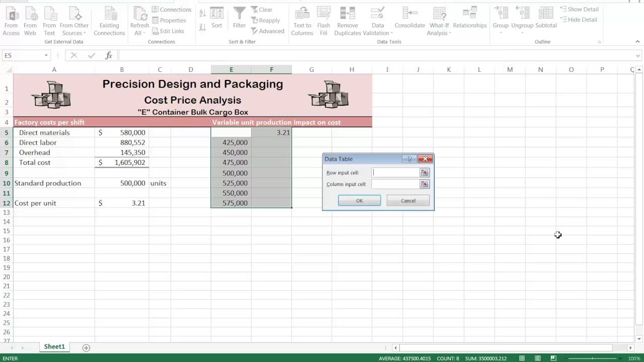
Task: Click inside the Row input cell field
Action: tap(395, 172)
